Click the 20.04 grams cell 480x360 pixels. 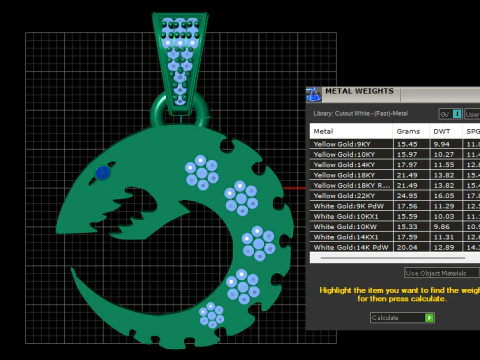click(x=411, y=248)
